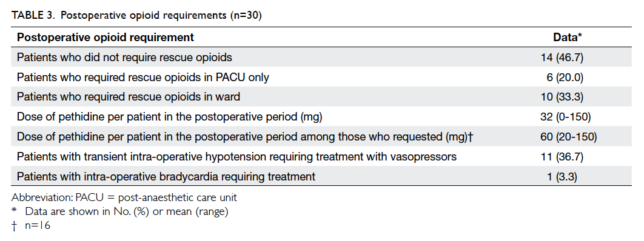
Task: Select row 'Patients who required rescue opioids in ward'
Action: pyautogui.click(x=321, y=97)
